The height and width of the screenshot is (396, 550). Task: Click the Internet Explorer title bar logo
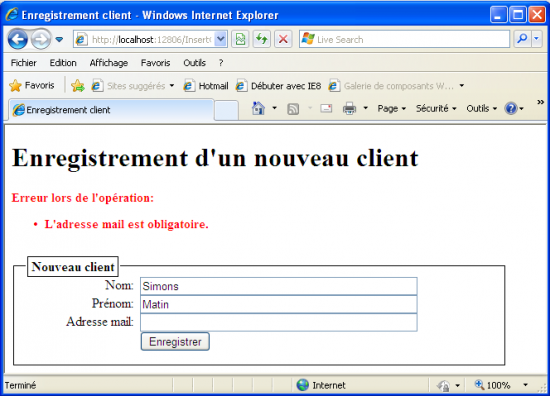pyautogui.click(x=12, y=15)
